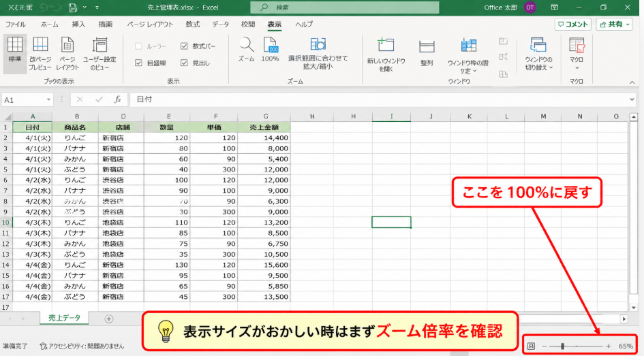Click the accessibility status text
Viewport: 644px width, 356px height.
point(86,346)
